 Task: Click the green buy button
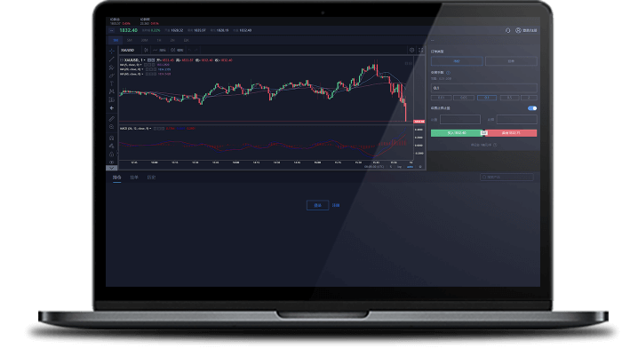point(456,133)
